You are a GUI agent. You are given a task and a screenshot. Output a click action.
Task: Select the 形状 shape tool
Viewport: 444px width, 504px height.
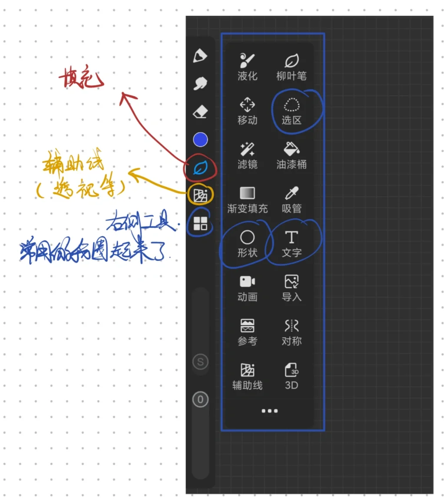tap(247, 244)
